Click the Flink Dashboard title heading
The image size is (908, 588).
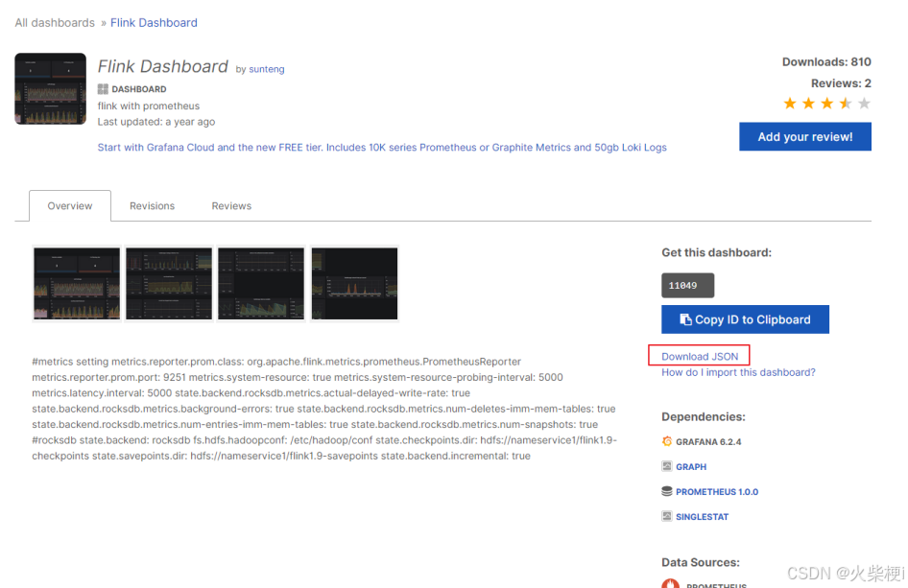pyautogui.click(x=163, y=66)
